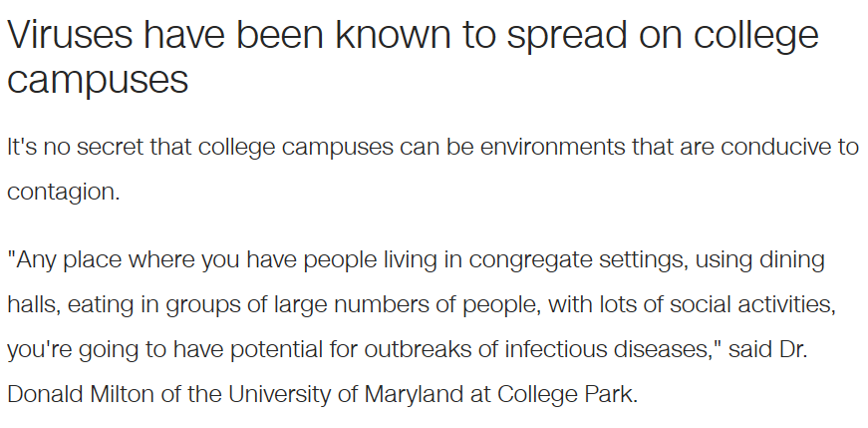Click the phrase "social activities"

coord(750,304)
